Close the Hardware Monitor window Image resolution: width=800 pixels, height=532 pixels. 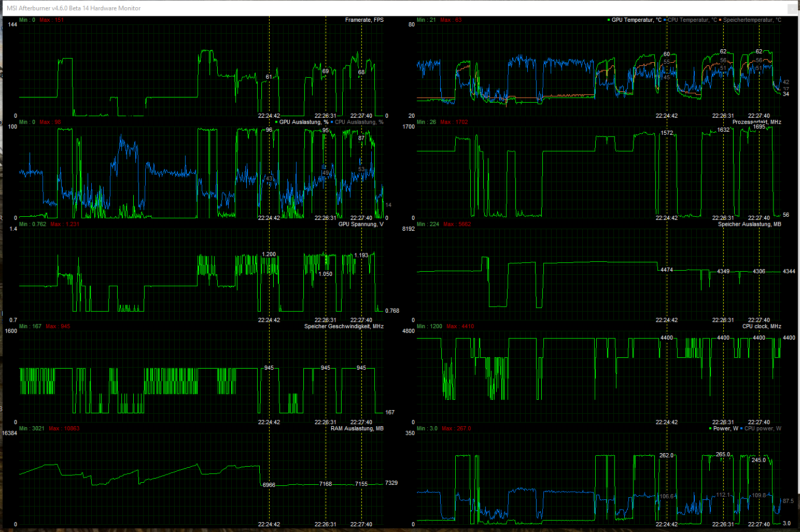point(792,9)
